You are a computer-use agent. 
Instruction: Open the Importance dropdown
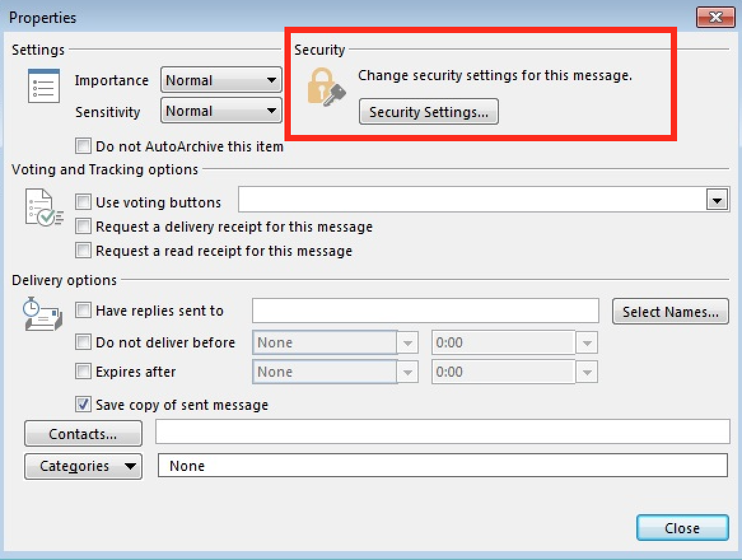point(221,81)
